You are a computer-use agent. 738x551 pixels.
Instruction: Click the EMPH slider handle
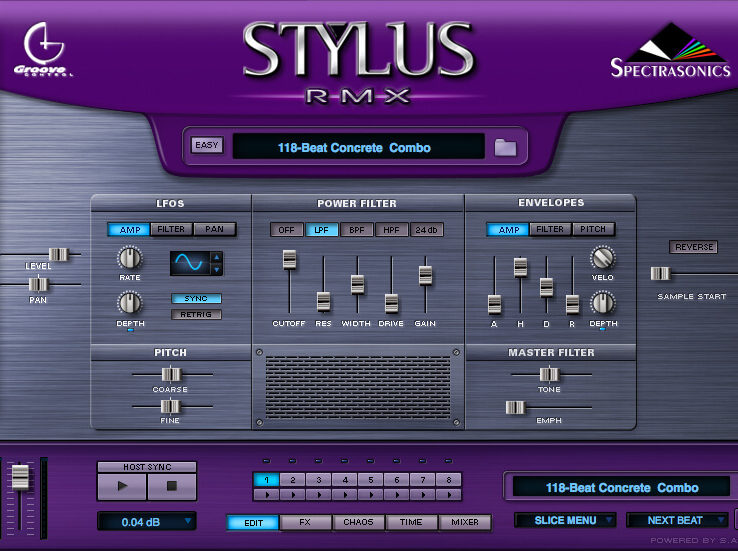point(515,407)
